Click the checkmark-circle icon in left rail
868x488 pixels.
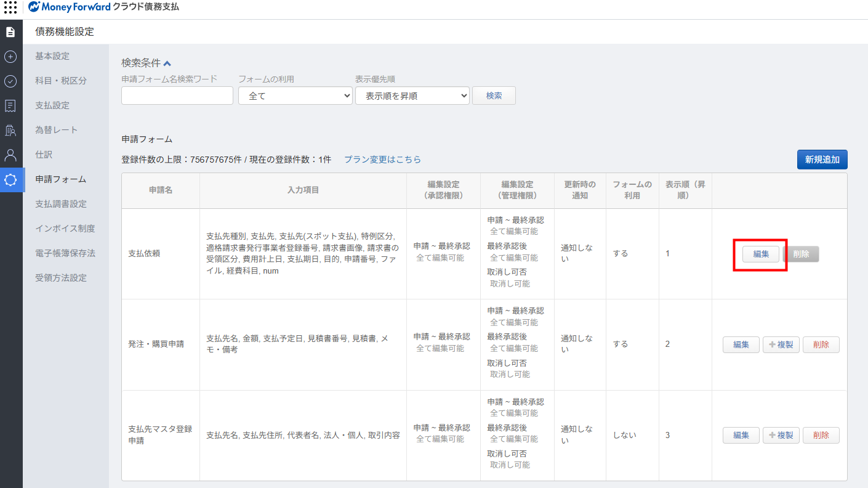10,81
